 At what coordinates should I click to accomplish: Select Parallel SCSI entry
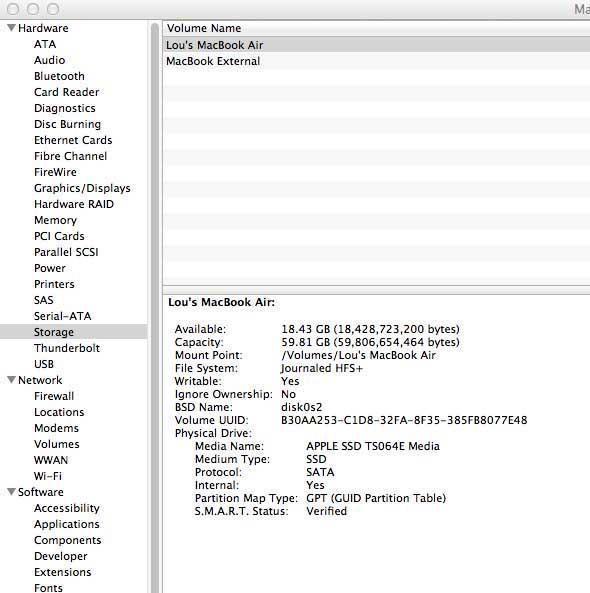pyautogui.click(x=66, y=252)
